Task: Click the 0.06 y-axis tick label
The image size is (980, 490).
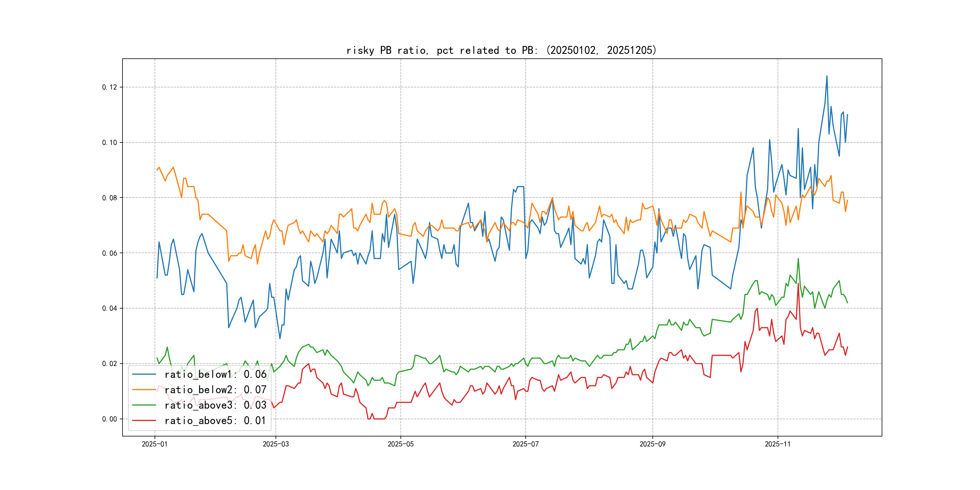Action: pyautogui.click(x=109, y=253)
